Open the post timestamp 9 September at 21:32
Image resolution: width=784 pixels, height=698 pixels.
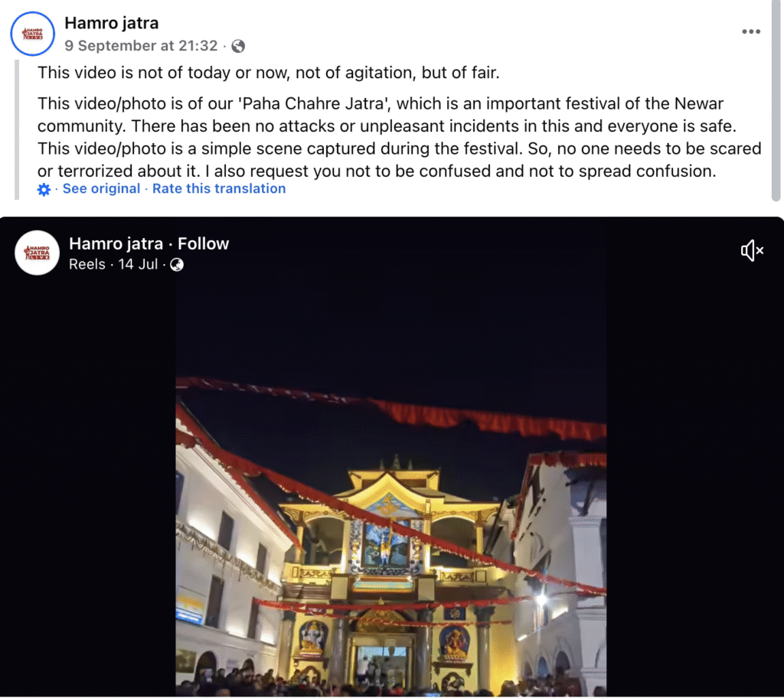141,45
